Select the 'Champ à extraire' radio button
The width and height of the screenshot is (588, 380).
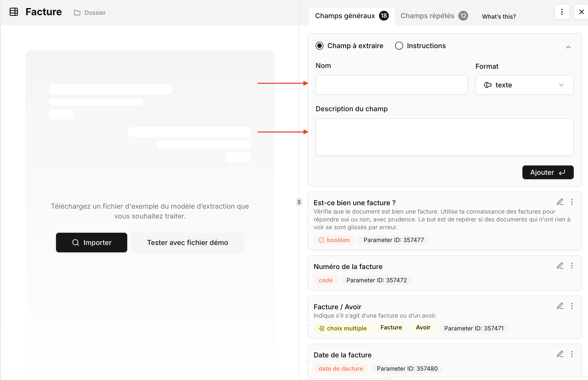pyautogui.click(x=320, y=46)
